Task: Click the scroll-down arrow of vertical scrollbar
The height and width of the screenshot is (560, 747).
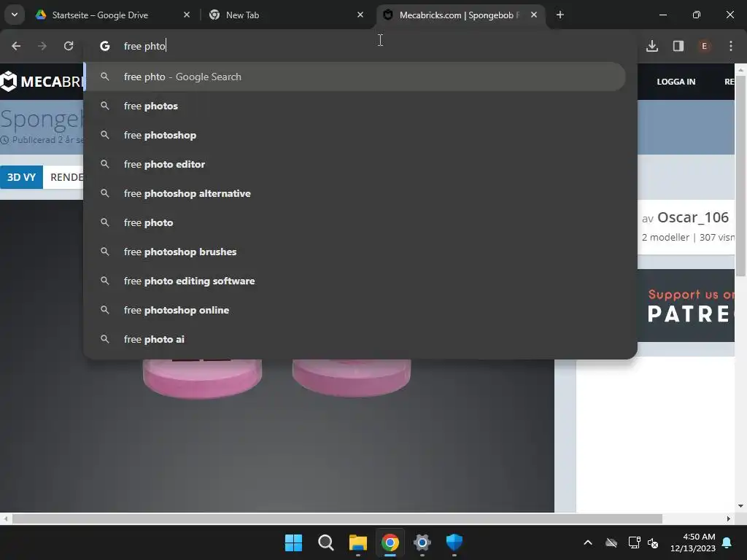Action: click(740, 506)
